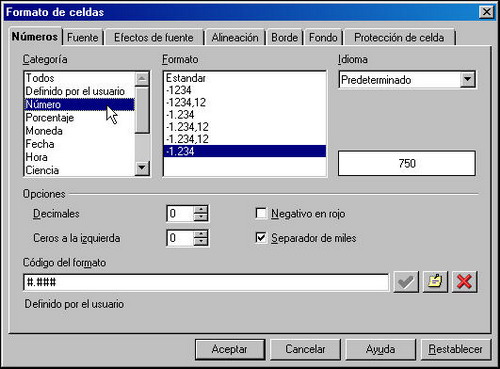The image size is (500, 369).
Task: Click the Cancelar button
Action: 305,349
